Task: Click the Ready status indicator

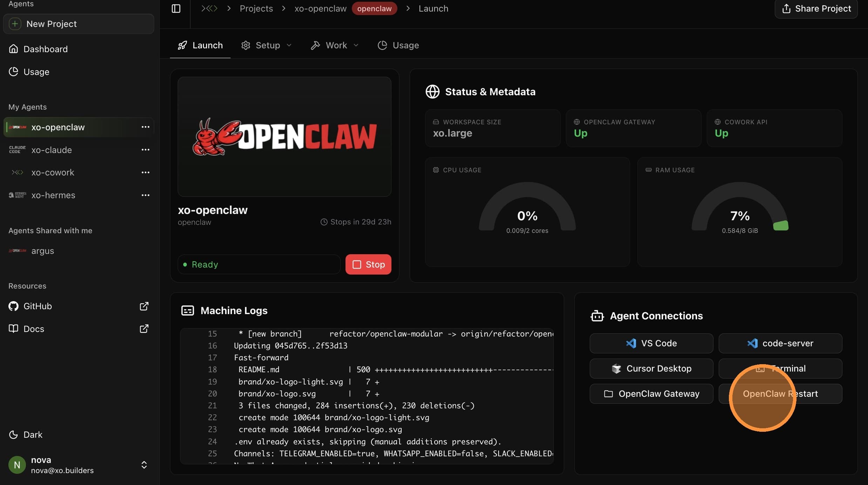Action: point(259,264)
